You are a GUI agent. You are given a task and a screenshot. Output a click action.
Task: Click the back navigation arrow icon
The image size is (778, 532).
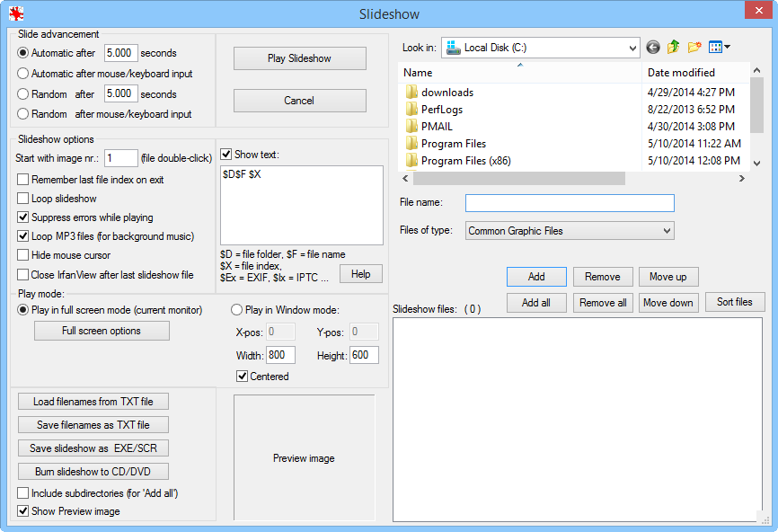[652, 48]
